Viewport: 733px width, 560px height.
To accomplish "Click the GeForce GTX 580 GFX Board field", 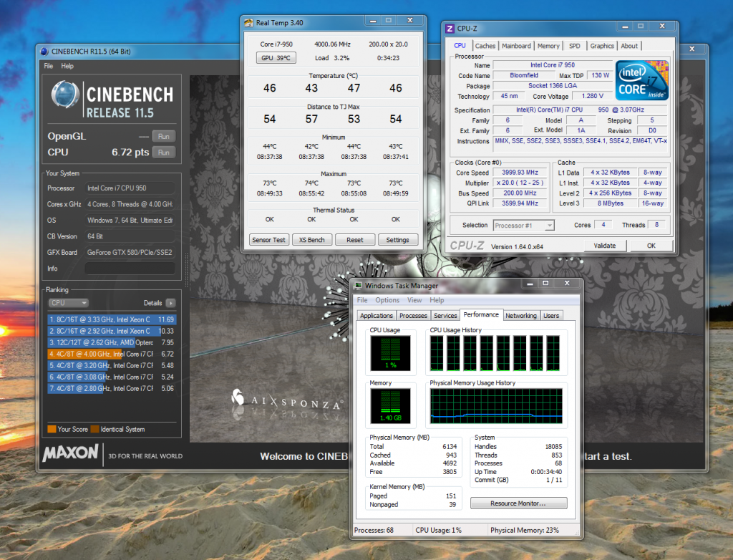I will 130,252.
